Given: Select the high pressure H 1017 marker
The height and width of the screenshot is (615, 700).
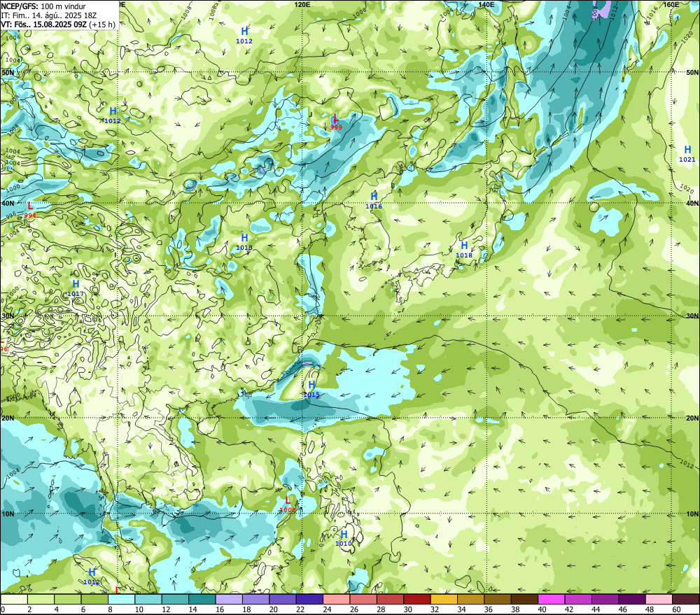Looking at the screenshot, I should click(76, 288).
